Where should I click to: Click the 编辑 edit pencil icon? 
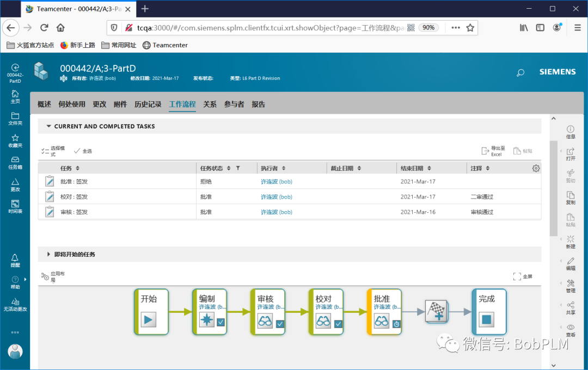click(x=571, y=264)
